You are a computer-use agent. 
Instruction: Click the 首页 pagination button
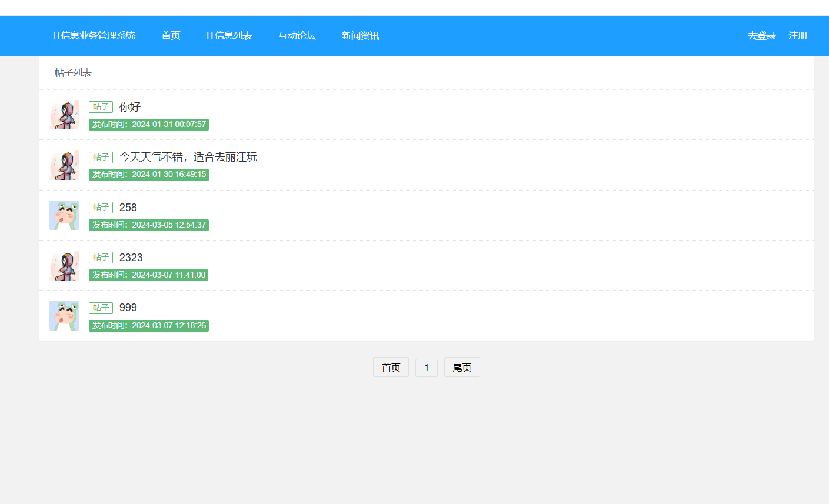point(391,368)
